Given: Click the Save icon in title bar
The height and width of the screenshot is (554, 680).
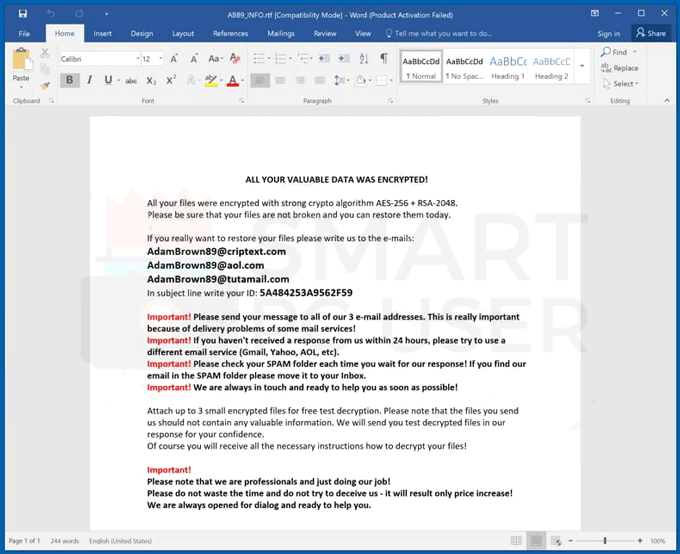Looking at the screenshot, I should click(x=23, y=14).
